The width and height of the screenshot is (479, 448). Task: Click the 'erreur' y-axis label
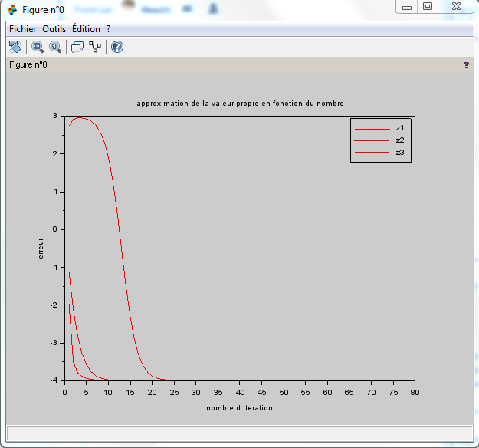pyautogui.click(x=41, y=248)
